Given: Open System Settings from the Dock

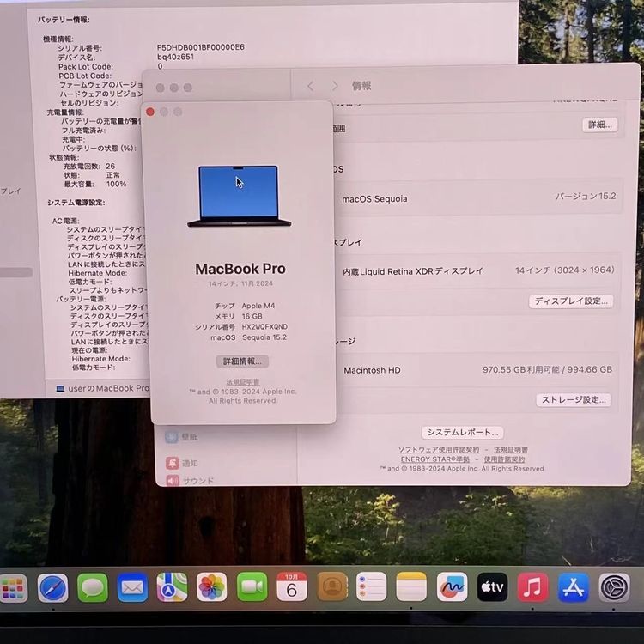Looking at the screenshot, I should (614, 587).
